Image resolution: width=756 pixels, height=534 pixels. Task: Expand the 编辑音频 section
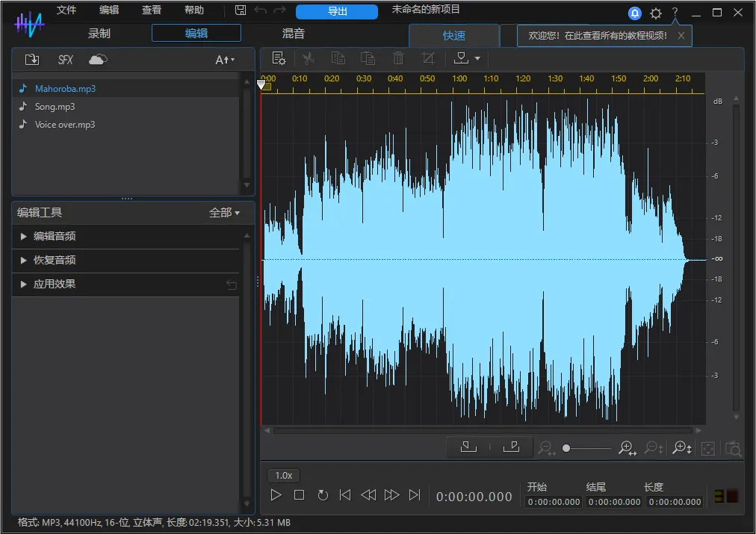[x=55, y=236]
